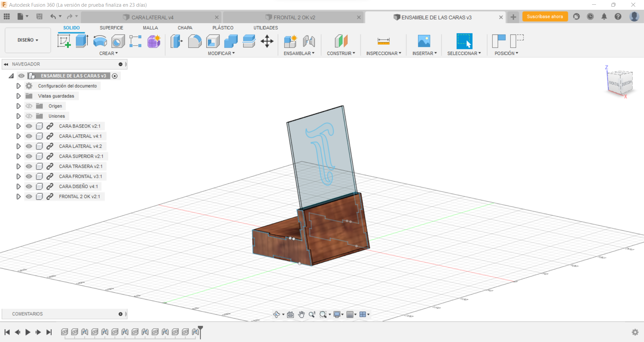Select the Measure tool
The image size is (644, 342).
(383, 41)
